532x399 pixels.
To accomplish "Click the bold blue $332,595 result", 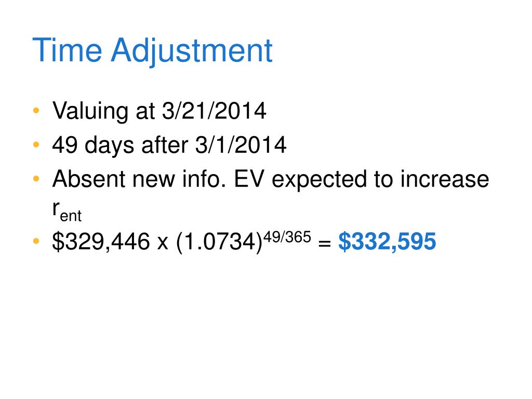I will (387, 243).
